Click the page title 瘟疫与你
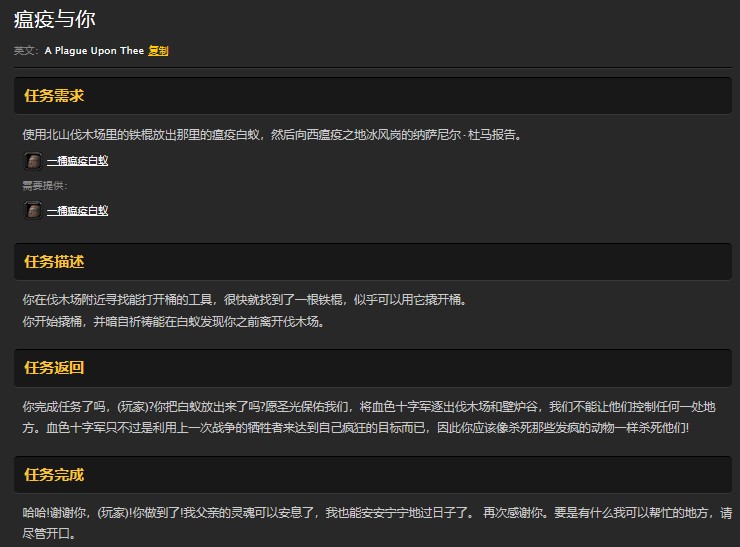Viewport: 740px width, 547px height. pos(55,20)
